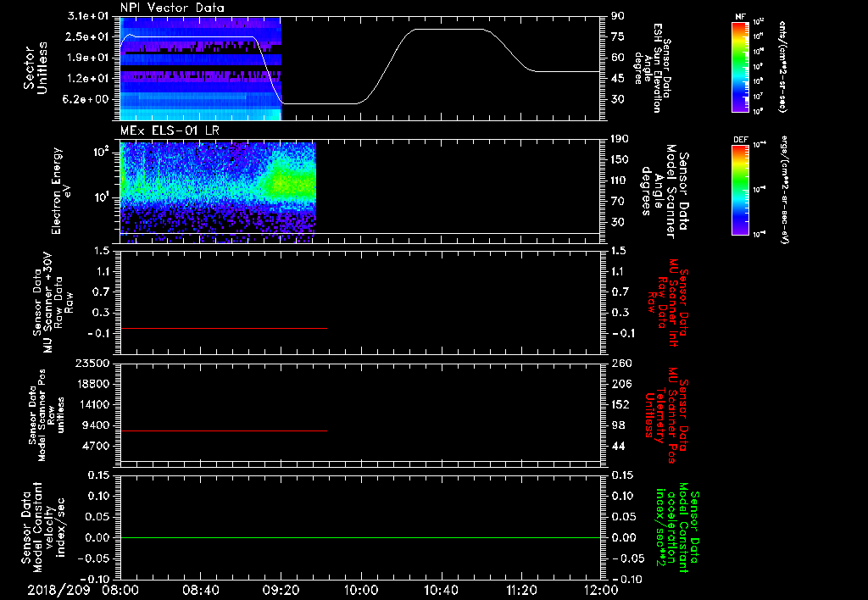Click the '70' scanner angle tick

click(618, 202)
